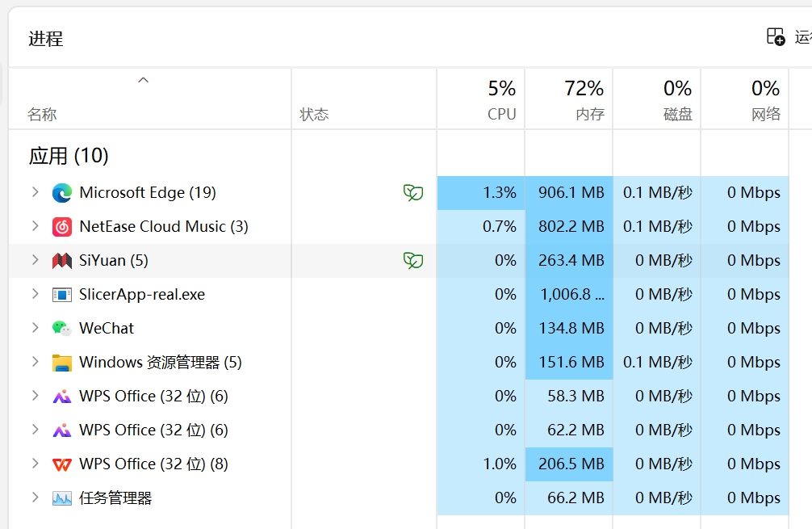Click the 任务管理器 process icon
This screenshot has height=529, width=812.
point(62,498)
